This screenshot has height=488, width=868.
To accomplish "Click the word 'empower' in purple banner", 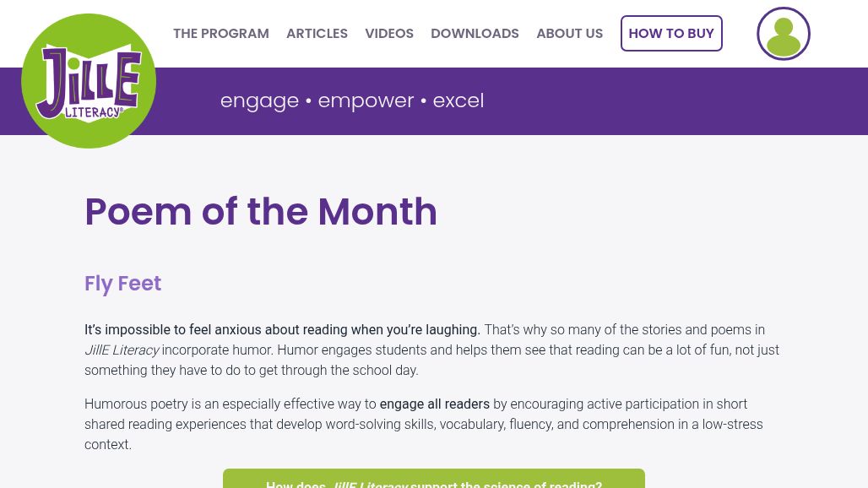I will click(366, 100).
